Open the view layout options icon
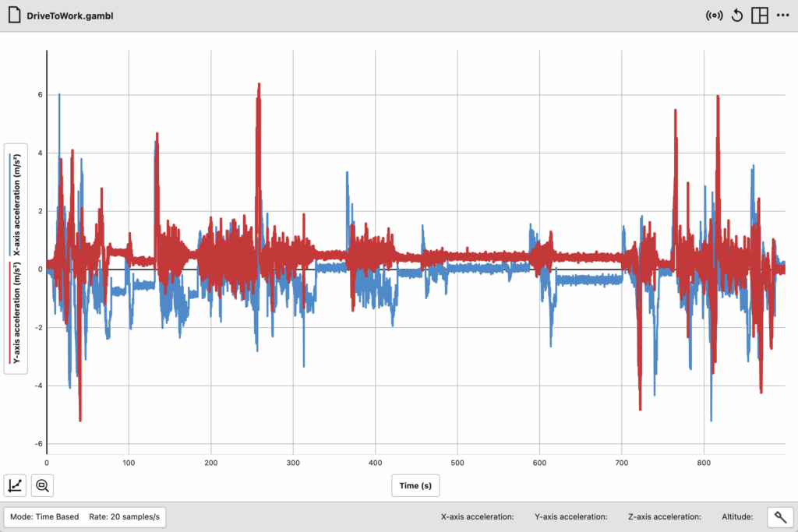The image size is (798, 532). coord(760,16)
